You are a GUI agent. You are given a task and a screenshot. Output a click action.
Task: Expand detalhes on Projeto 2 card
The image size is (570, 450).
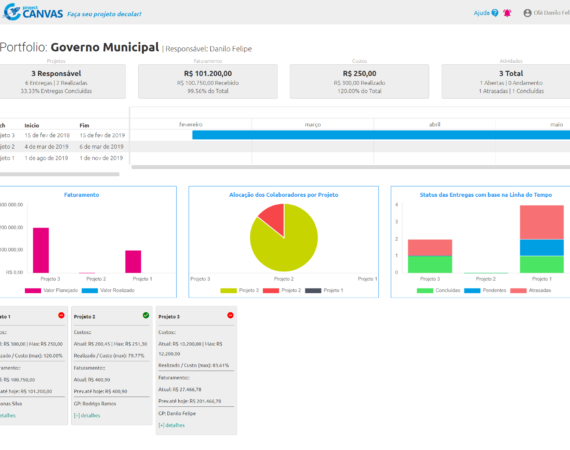[87, 415]
